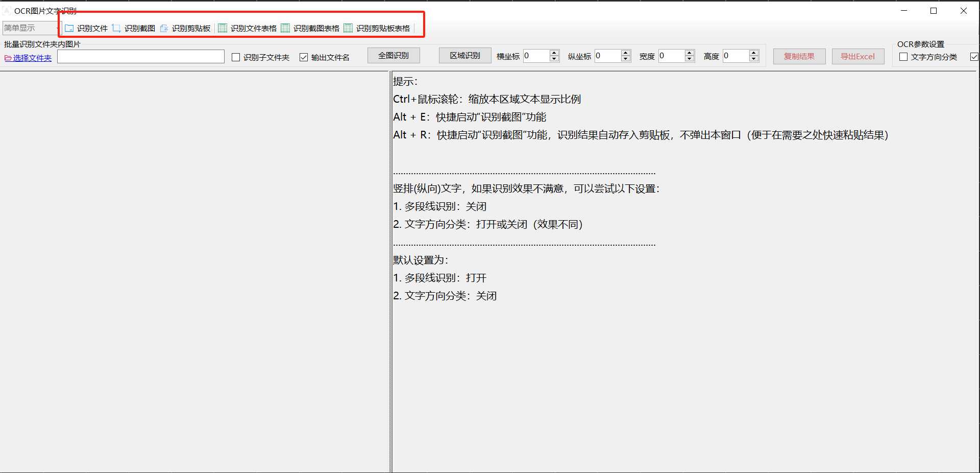Click the 识别截图表格 table icon
This screenshot has height=473, width=980.
285,28
